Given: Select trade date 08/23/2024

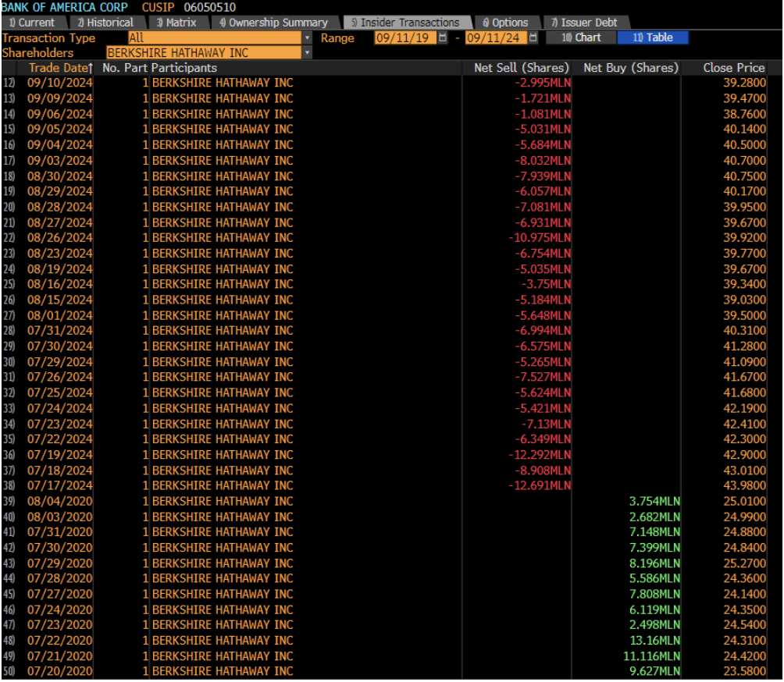Looking at the screenshot, I should pos(60,254).
